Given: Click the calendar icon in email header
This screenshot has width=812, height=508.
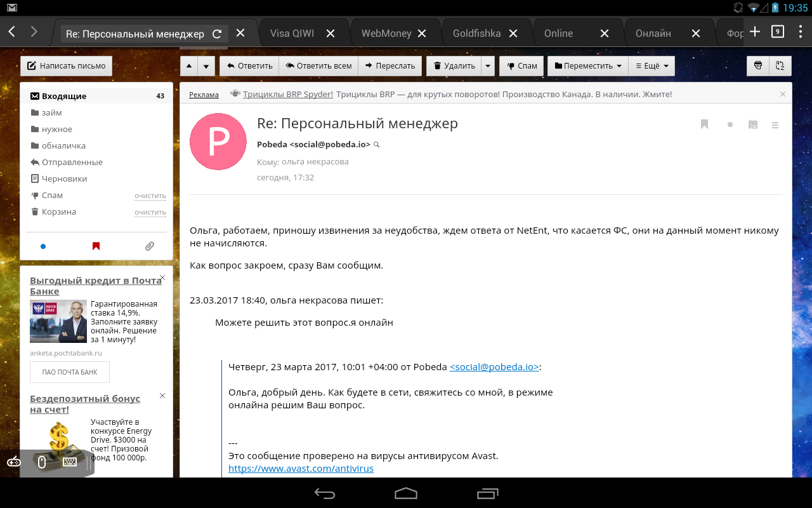Looking at the screenshot, I should click(753, 124).
